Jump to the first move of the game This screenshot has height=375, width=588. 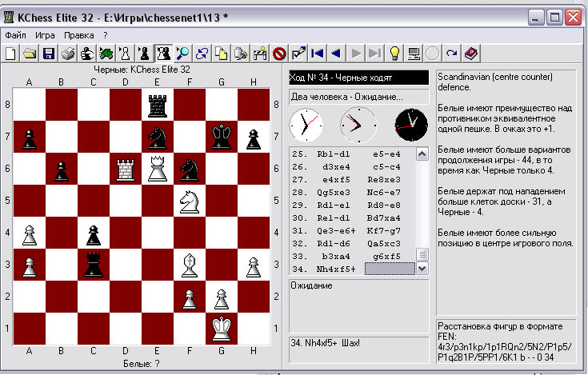[x=318, y=54]
